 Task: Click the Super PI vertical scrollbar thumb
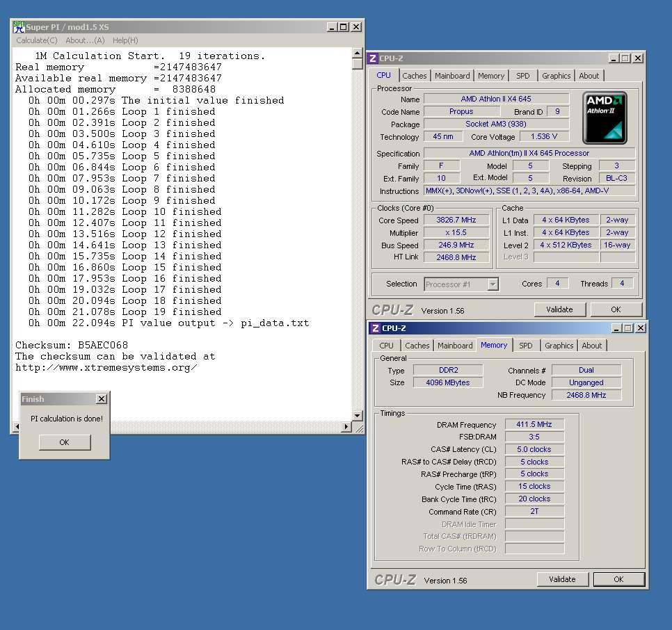point(357,63)
